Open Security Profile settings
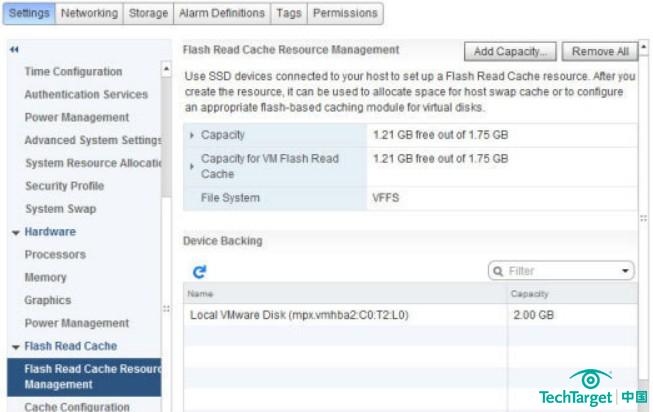Screen dimensions: 653x412 pyautogui.click(x=64, y=186)
